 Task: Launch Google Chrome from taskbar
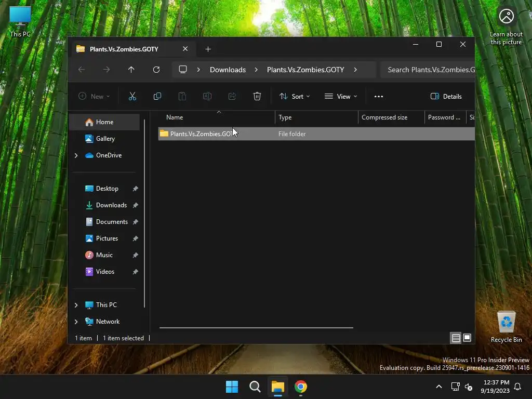point(301,387)
